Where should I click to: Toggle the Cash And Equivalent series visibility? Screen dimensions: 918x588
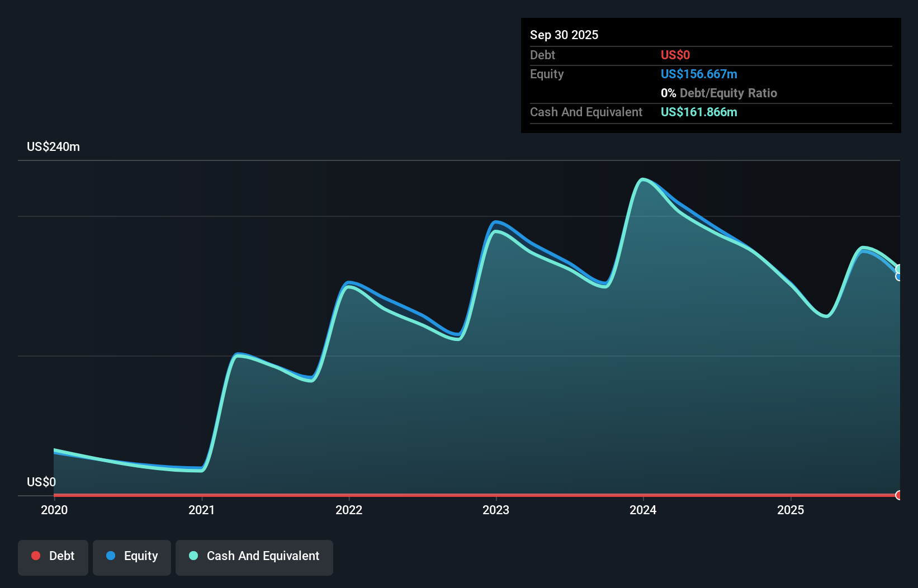click(x=254, y=556)
